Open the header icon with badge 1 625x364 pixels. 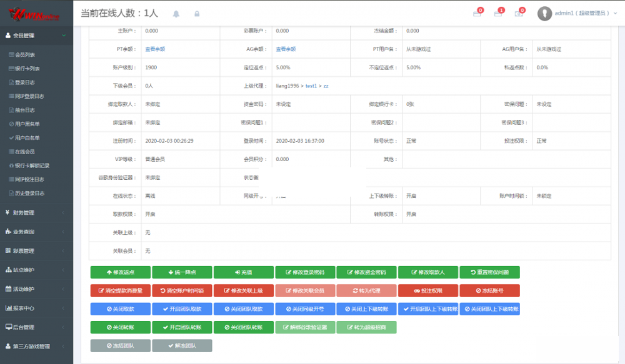[x=498, y=13]
